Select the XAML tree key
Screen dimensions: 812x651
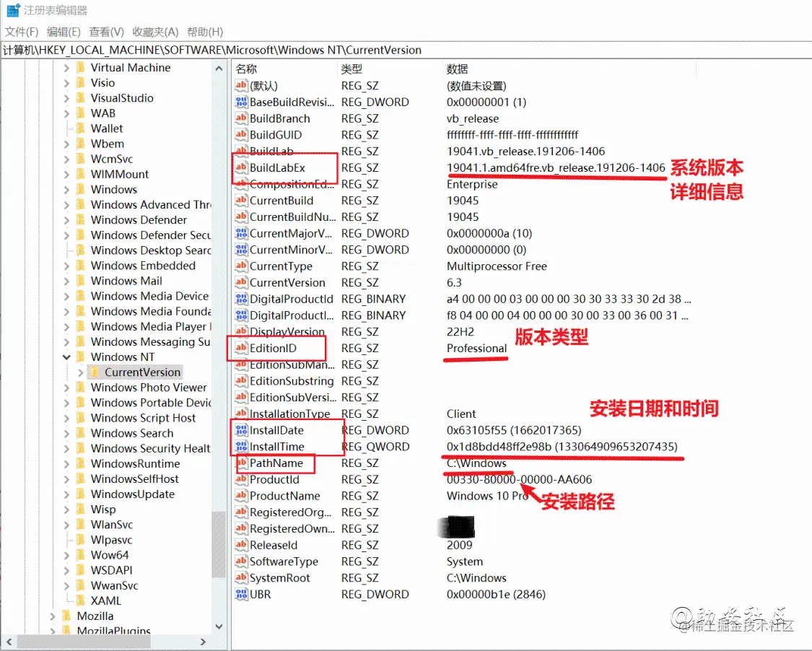pyautogui.click(x=105, y=600)
